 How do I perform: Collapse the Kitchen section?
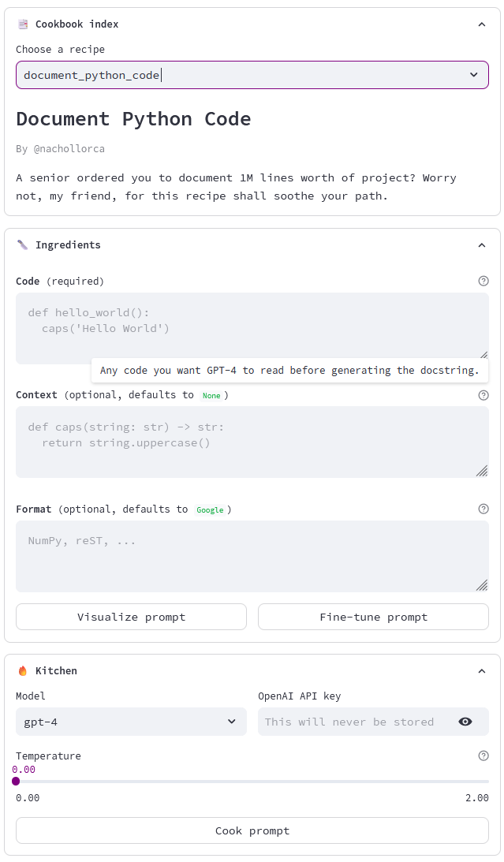click(x=482, y=671)
